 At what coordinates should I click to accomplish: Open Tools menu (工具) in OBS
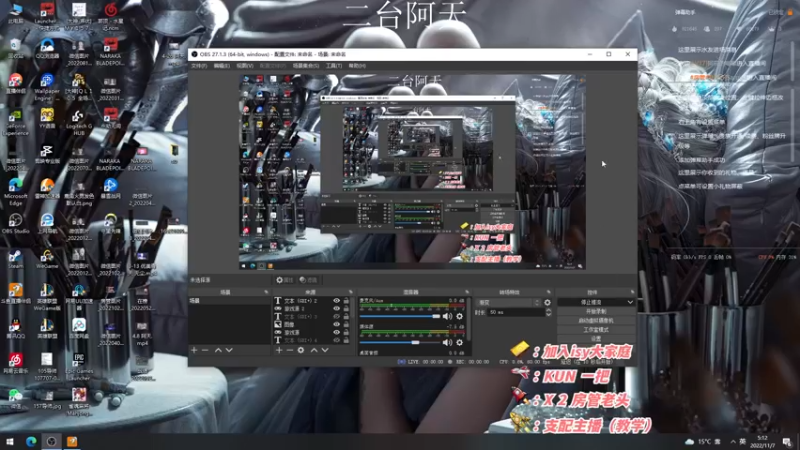(x=333, y=66)
